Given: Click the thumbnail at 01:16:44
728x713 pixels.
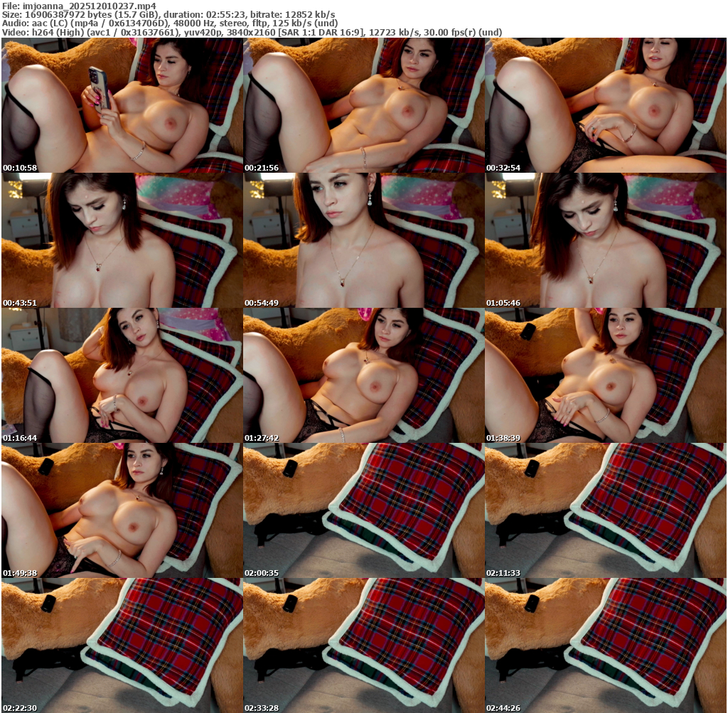Looking at the screenshot, I should (122, 375).
